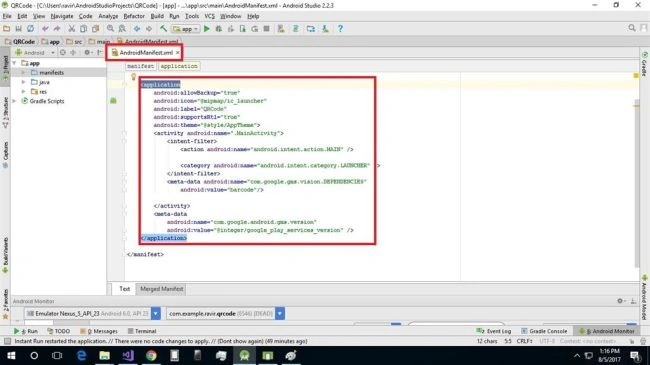Click the Open folder toolbar icon
This screenshot has height=365, width=650.
tap(7, 29)
